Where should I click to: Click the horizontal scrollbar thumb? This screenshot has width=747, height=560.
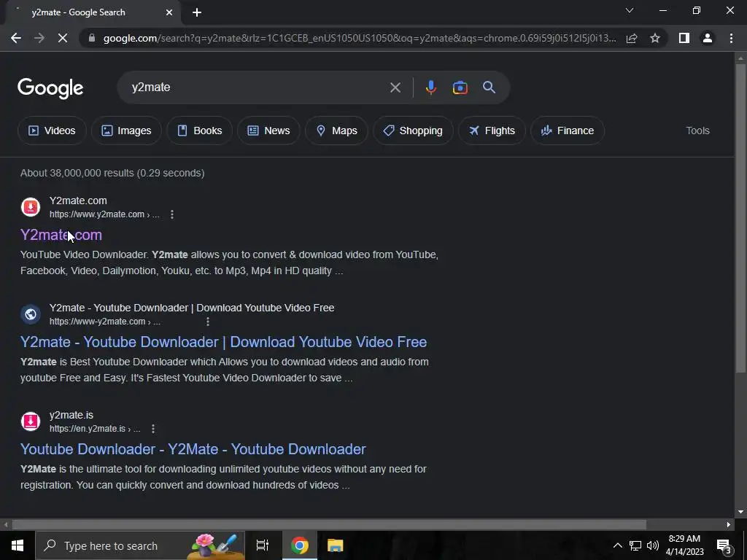329,525
